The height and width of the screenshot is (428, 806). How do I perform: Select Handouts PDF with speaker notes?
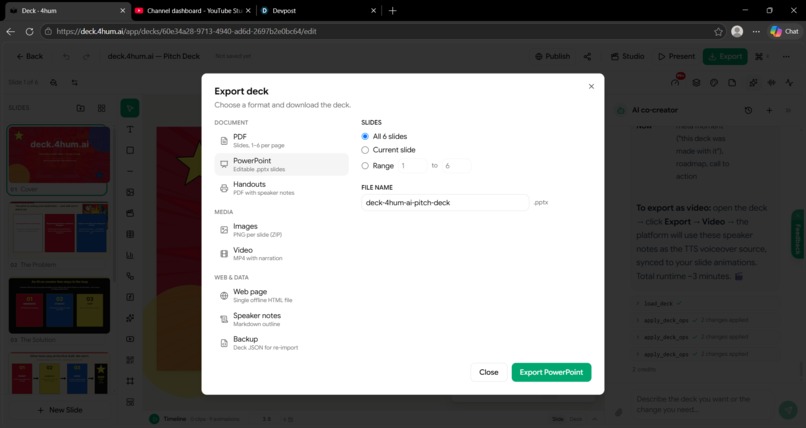[281, 188]
